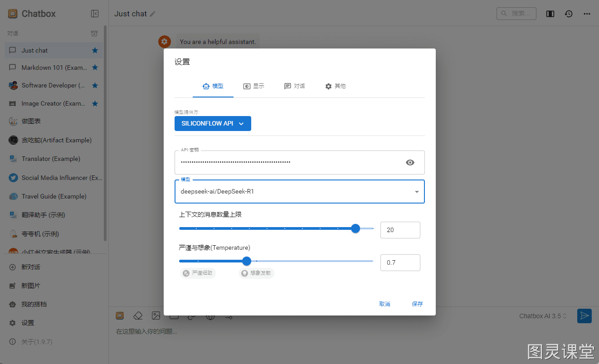Click the pencil icon next to the Just chat title
The width and height of the screenshot is (599, 364).
pyautogui.click(x=152, y=14)
